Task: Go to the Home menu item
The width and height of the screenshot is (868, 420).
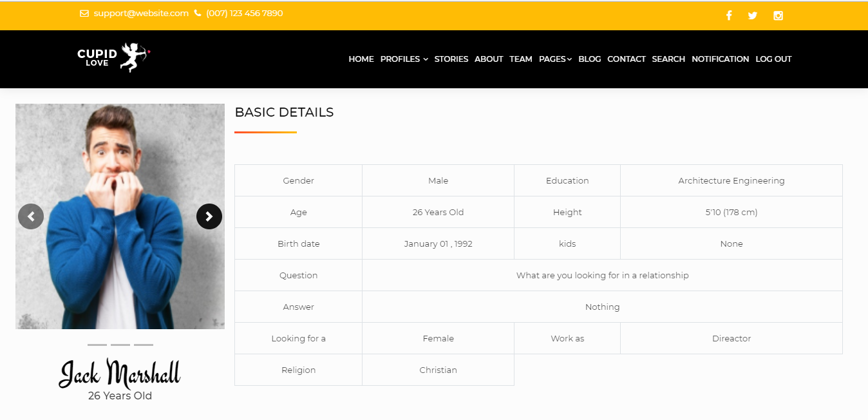Action: tap(361, 59)
